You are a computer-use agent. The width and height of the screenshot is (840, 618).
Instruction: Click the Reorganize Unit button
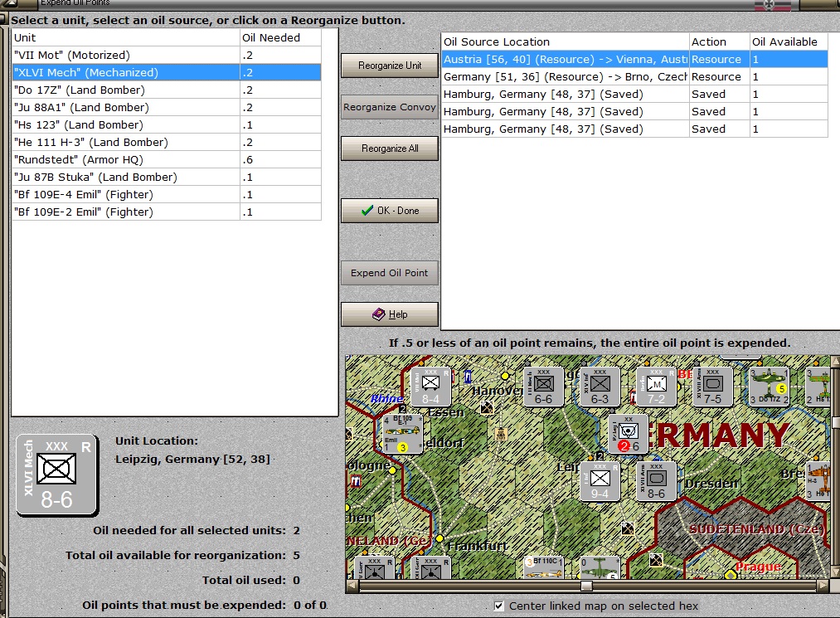click(x=390, y=66)
